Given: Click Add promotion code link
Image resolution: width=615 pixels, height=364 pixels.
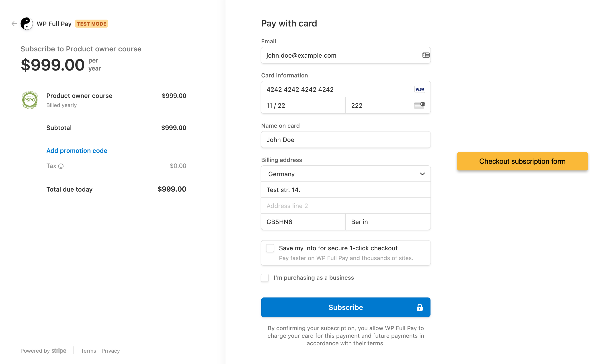Looking at the screenshot, I should click(77, 151).
